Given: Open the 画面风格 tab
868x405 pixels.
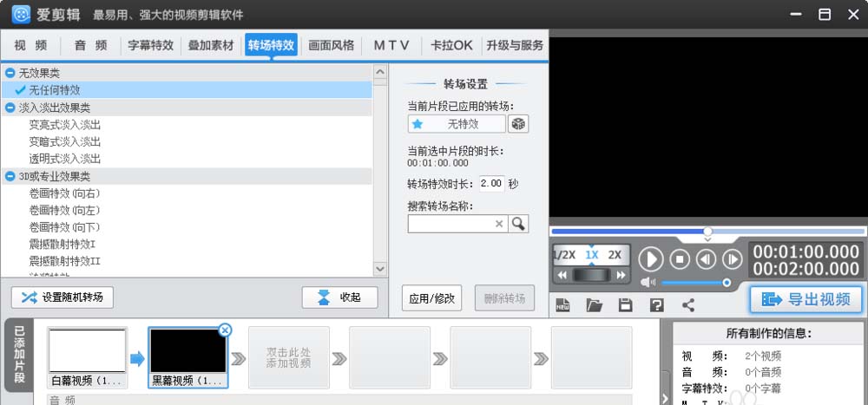Looking at the screenshot, I should [331, 45].
